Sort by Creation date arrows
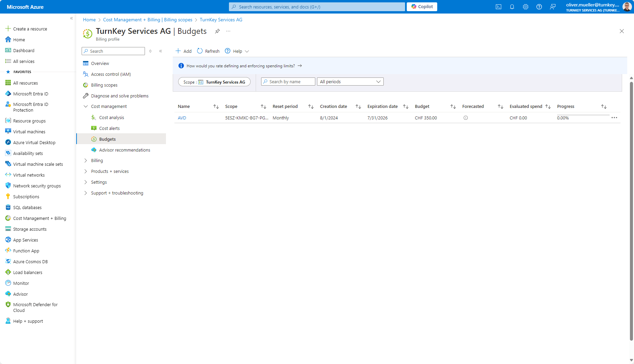The height and width of the screenshot is (364, 634). click(x=358, y=107)
